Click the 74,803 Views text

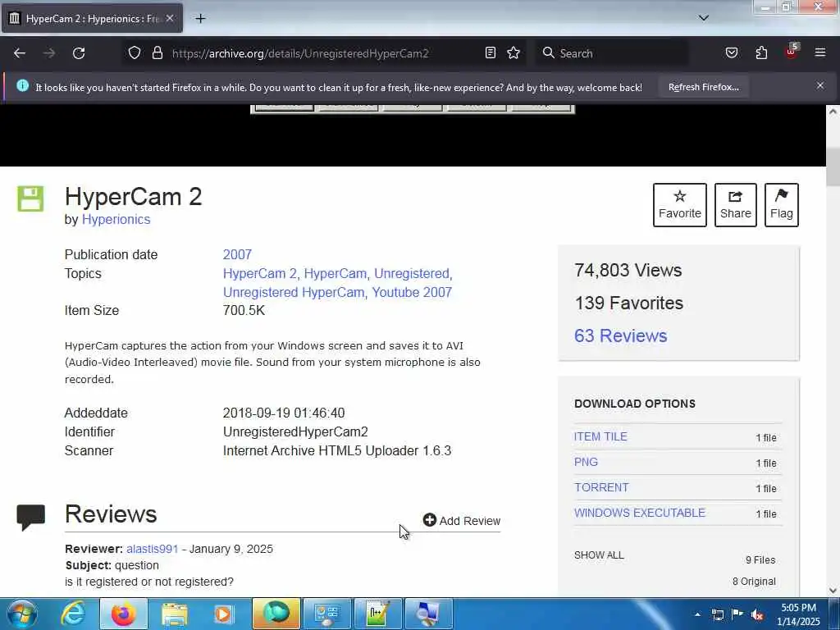click(628, 270)
